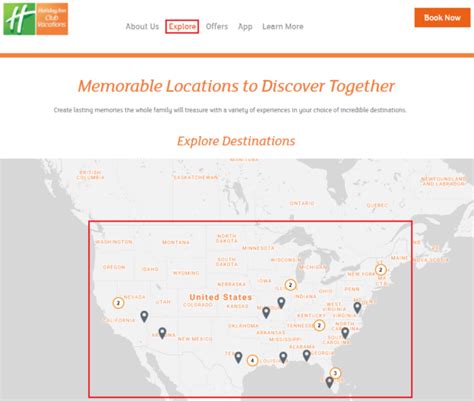Click the map pin in Arizona

[162, 333]
